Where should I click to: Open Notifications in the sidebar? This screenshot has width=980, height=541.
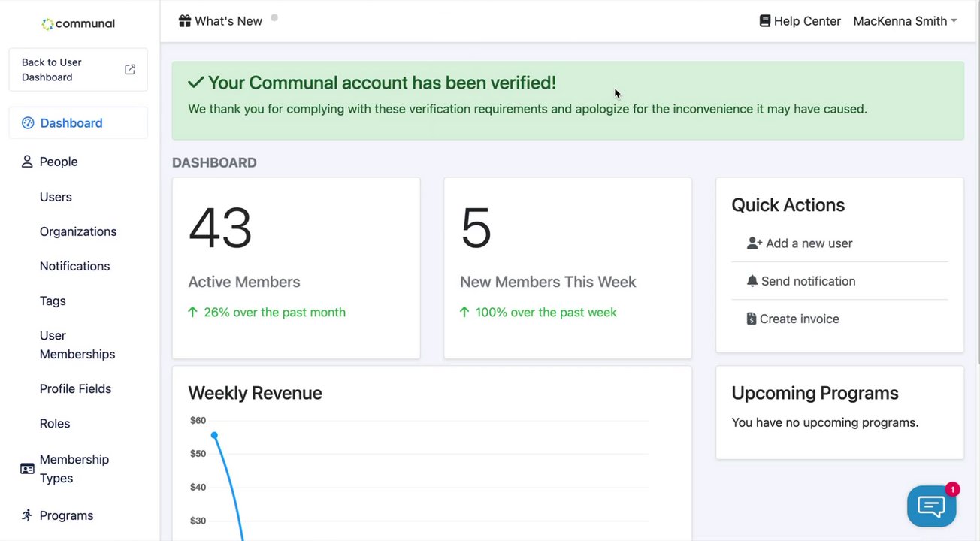point(74,266)
